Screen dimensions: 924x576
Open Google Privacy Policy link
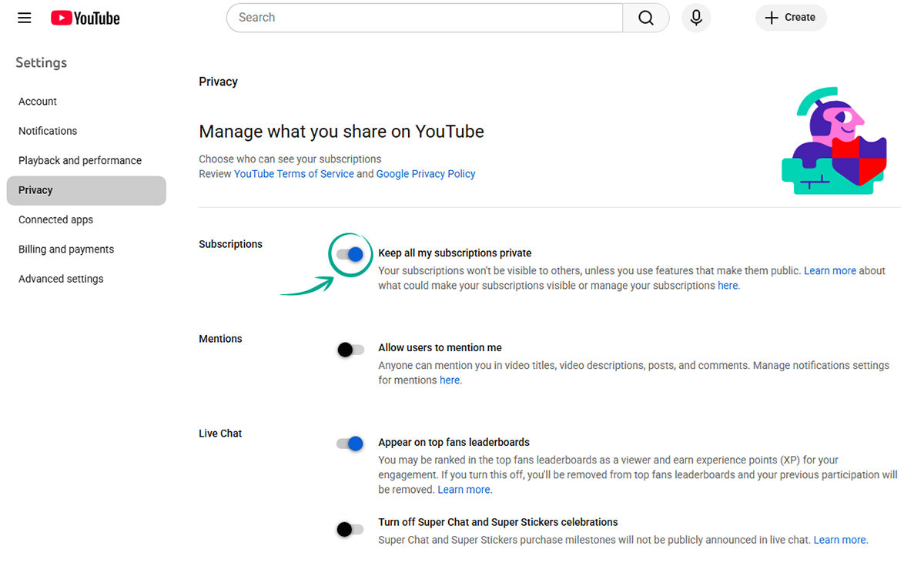[426, 174]
